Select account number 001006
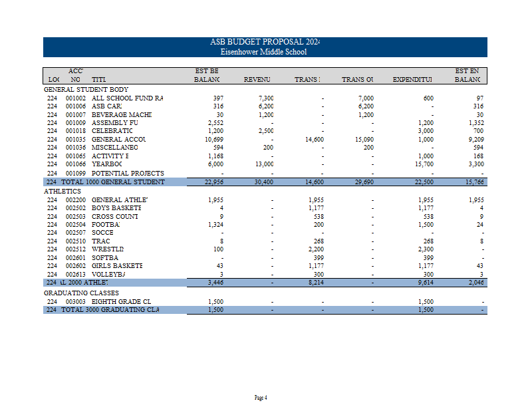Image resolution: width=532 pixels, height=411 pixels. [x=76, y=106]
